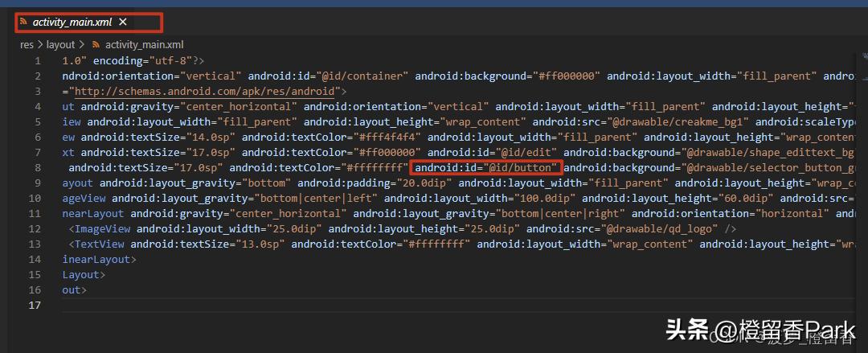Open the activity_main.xml breadcrumb segment
Screen dimensions: 868x353
click(144, 45)
